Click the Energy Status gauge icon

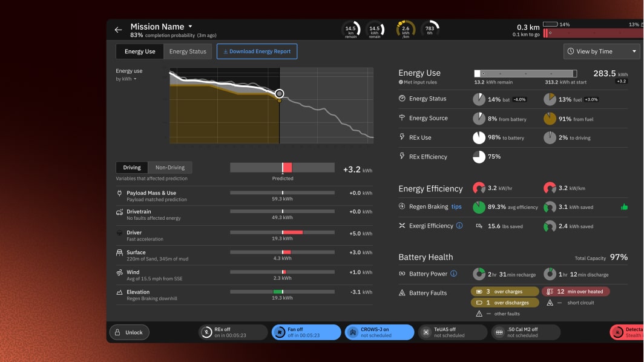(x=402, y=98)
